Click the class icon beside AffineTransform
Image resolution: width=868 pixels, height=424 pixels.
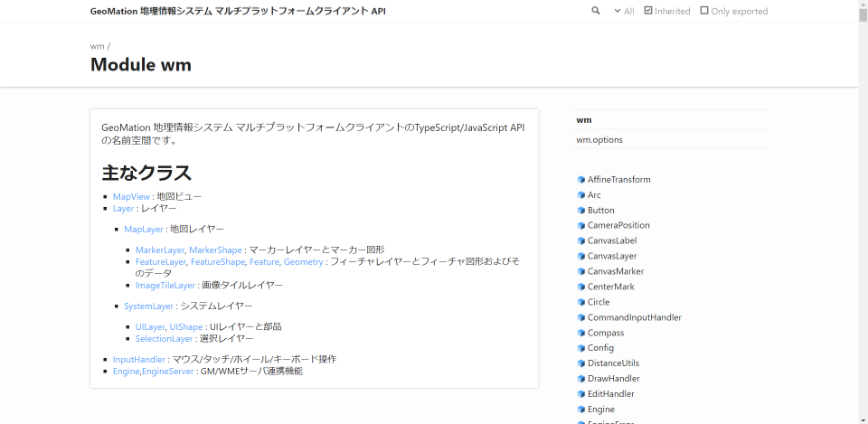click(x=580, y=180)
